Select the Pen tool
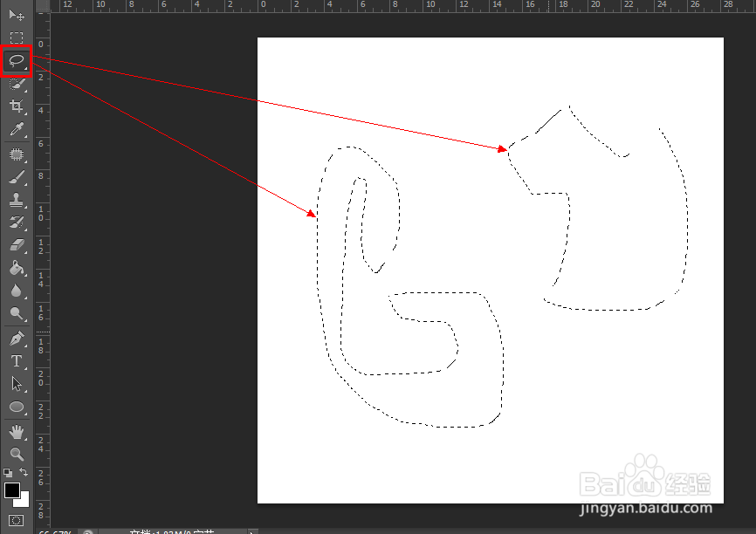The width and height of the screenshot is (756, 534). [x=17, y=339]
